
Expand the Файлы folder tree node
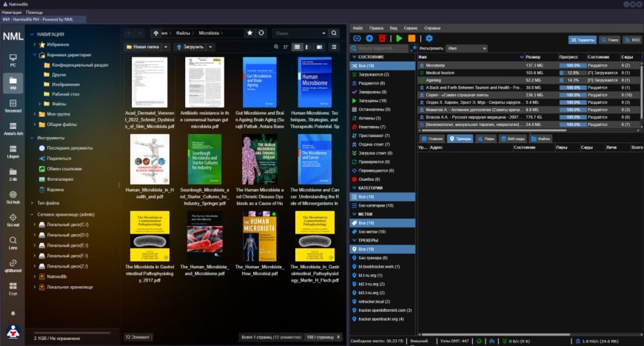(40, 104)
